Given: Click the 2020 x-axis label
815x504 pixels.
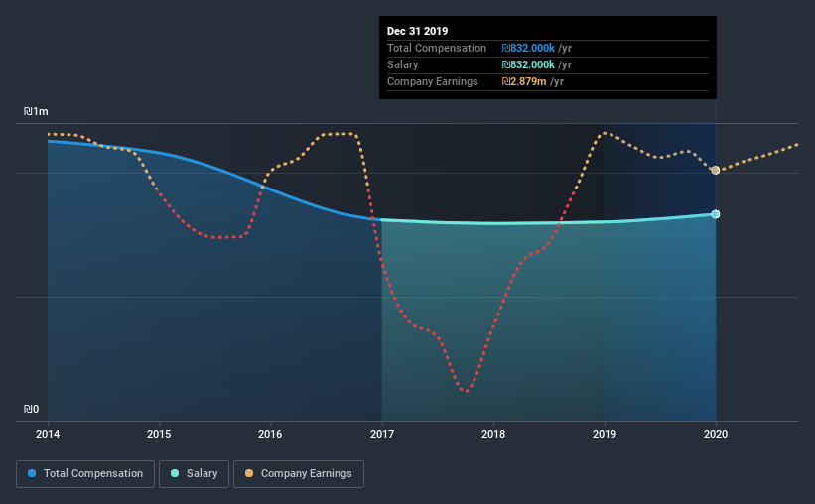Looking at the screenshot, I should pyautogui.click(x=716, y=434).
